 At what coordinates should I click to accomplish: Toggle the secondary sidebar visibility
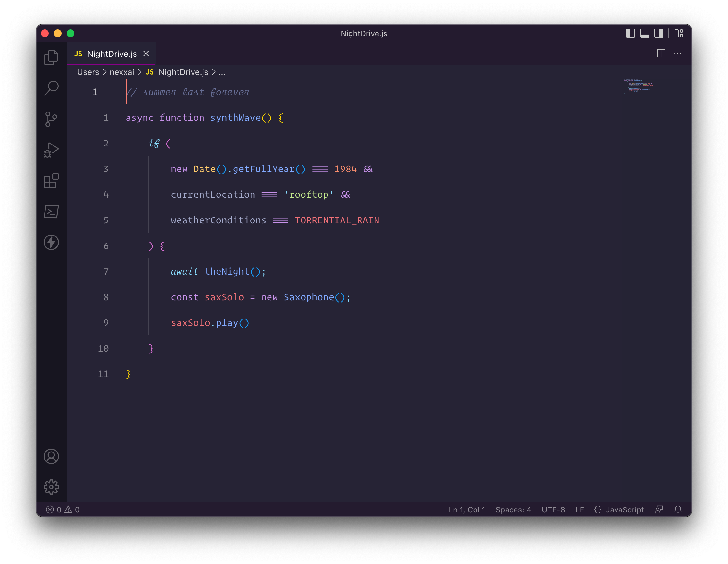658,33
